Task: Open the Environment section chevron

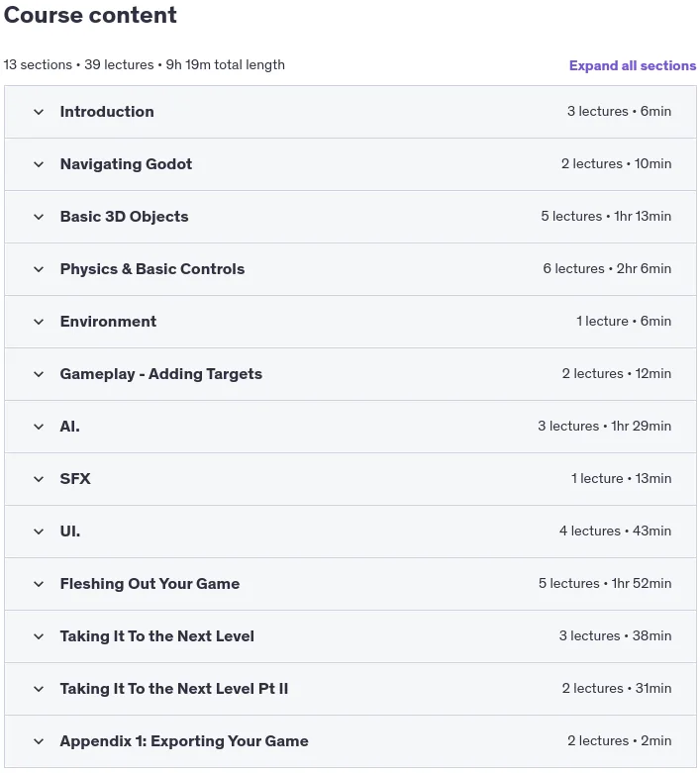Action: (39, 322)
